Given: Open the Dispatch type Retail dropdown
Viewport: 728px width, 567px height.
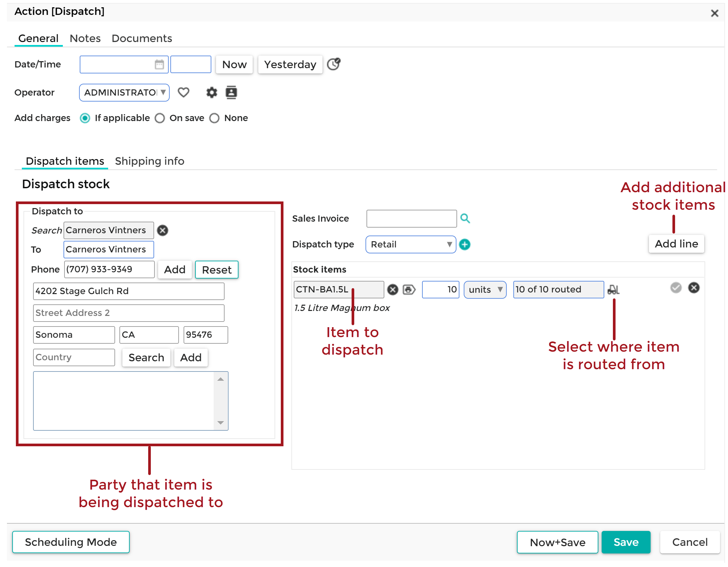Looking at the screenshot, I should 411,245.
